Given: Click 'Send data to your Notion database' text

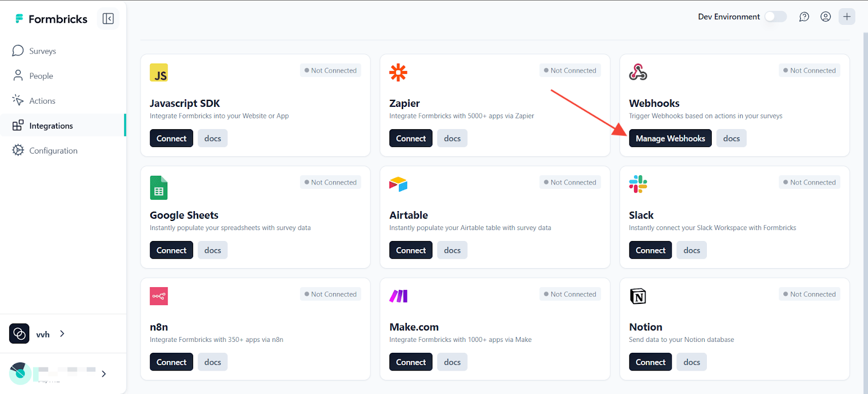Looking at the screenshot, I should click(681, 340).
